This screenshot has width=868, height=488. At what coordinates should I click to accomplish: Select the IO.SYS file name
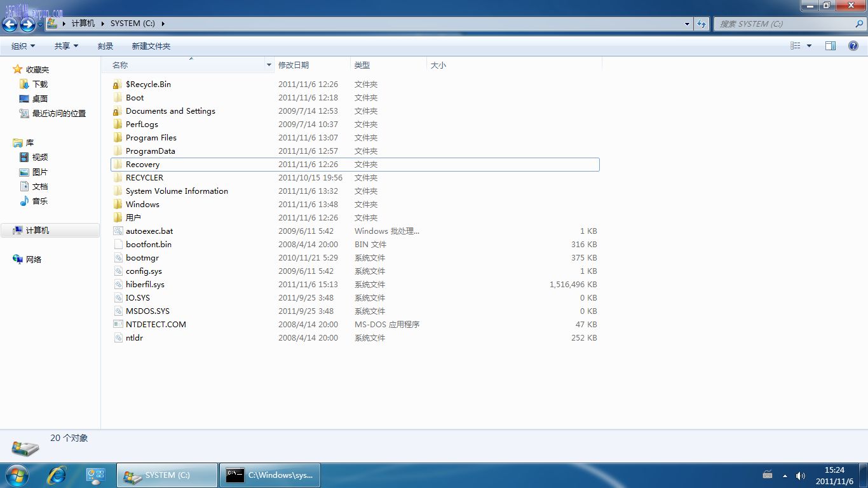point(138,298)
